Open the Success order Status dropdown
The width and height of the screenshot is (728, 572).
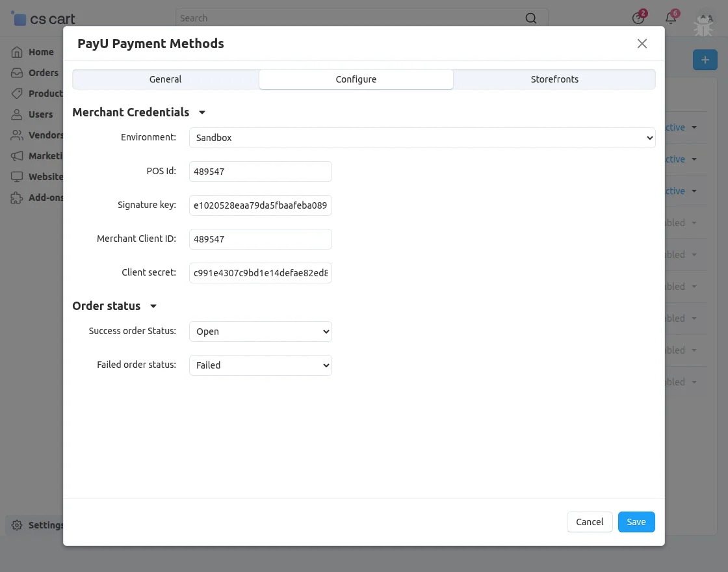[x=261, y=331]
